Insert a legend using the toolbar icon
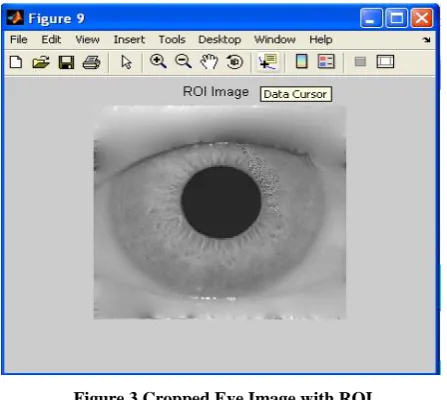This screenshot has height=400, width=447. (x=326, y=62)
